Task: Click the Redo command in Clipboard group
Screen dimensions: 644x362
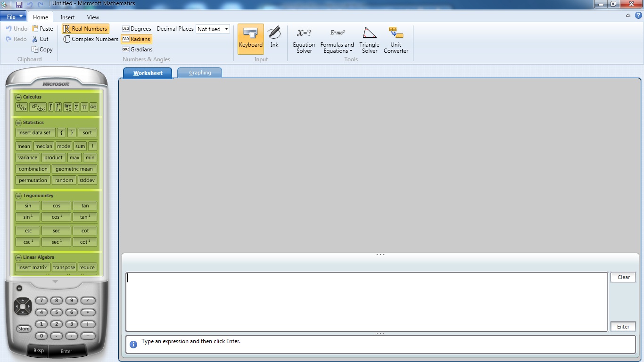Action: pyautogui.click(x=17, y=39)
